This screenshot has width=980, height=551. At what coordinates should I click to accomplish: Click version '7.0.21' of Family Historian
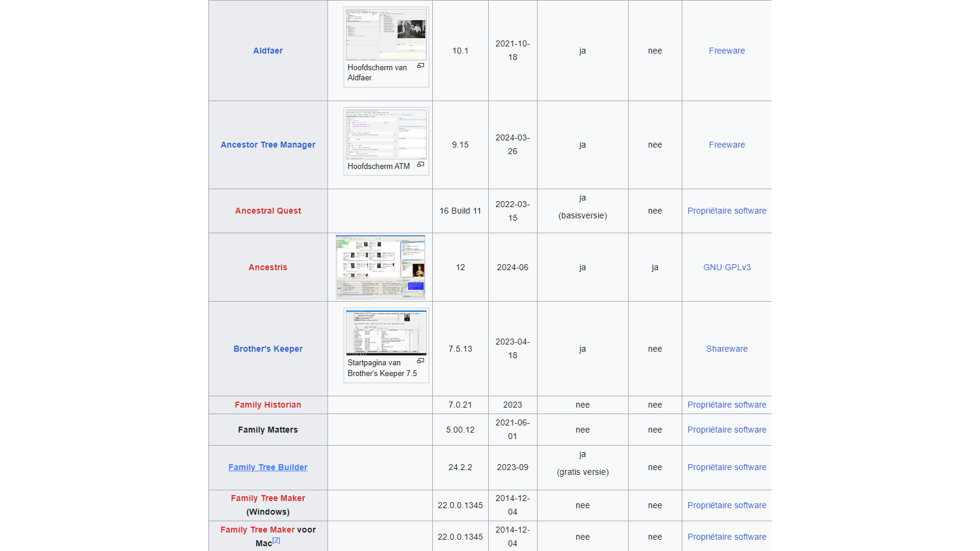tap(460, 405)
